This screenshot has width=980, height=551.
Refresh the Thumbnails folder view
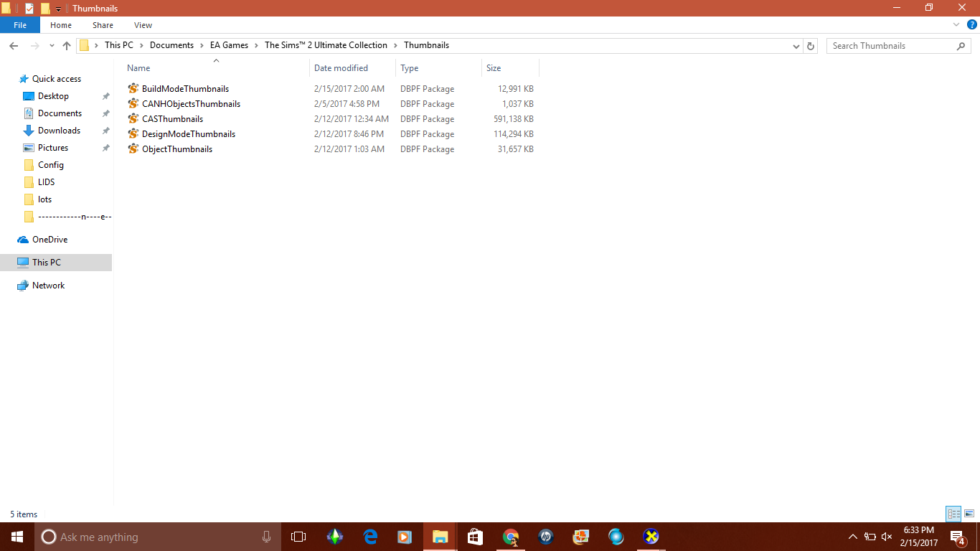pos(811,46)
